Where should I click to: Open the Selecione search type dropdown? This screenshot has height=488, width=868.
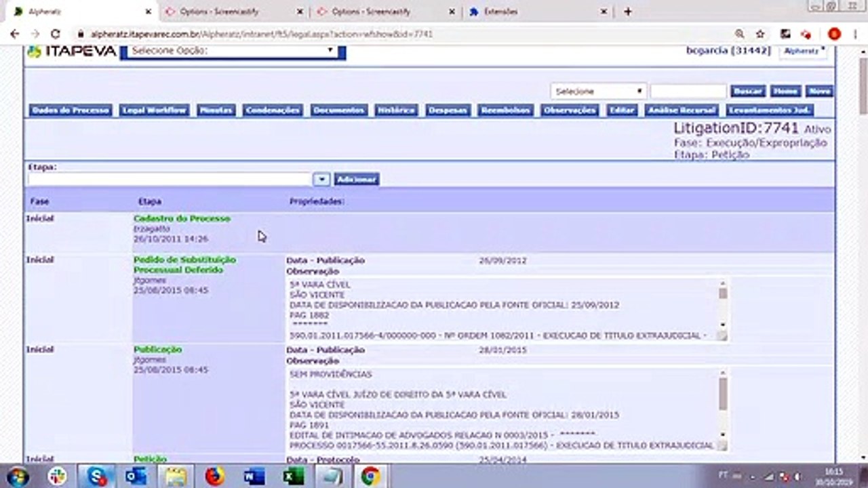point(598,91)
